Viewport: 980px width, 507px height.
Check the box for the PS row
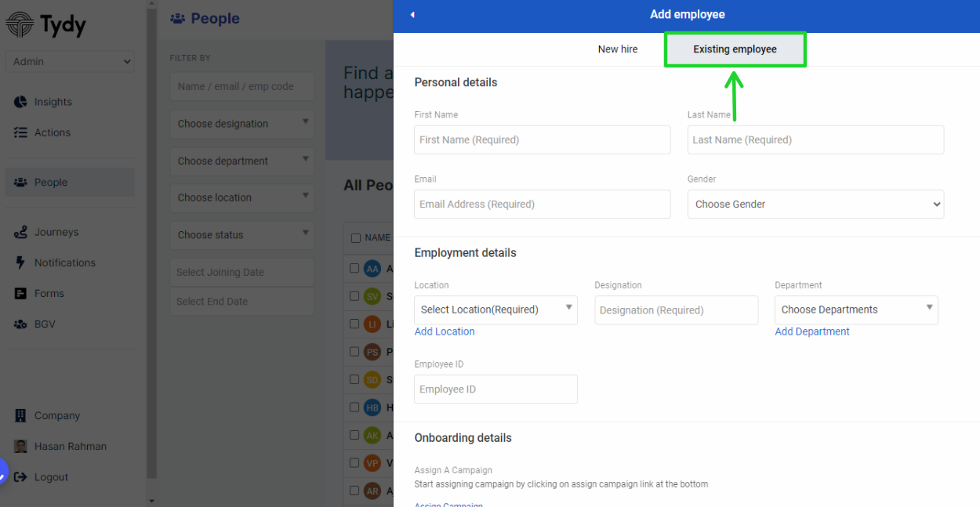[354, 351]
